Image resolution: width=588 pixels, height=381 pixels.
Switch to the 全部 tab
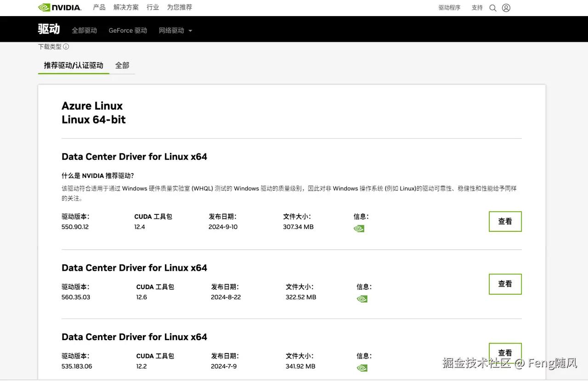pos(122,65)
